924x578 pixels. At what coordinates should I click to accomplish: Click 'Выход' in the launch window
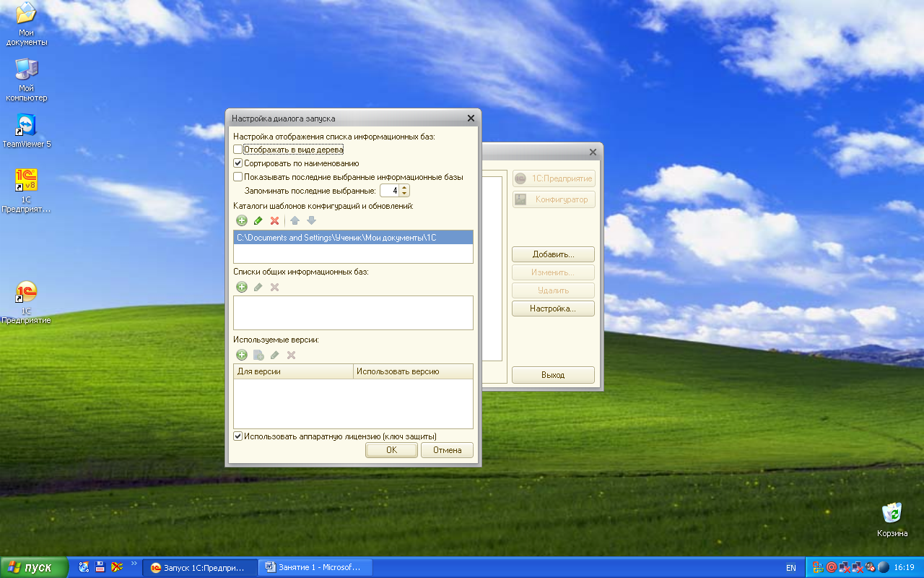(x=553, y=375)
